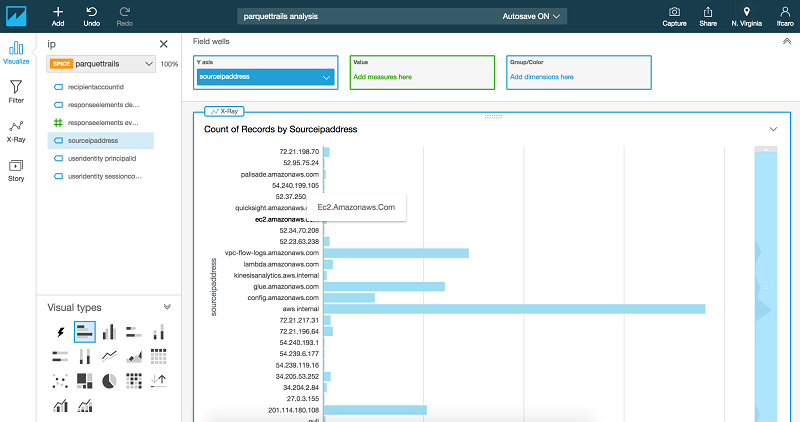Select the responseelements ev... numeric field
Viewport: 800px width, 422px height.
point(101,123)
